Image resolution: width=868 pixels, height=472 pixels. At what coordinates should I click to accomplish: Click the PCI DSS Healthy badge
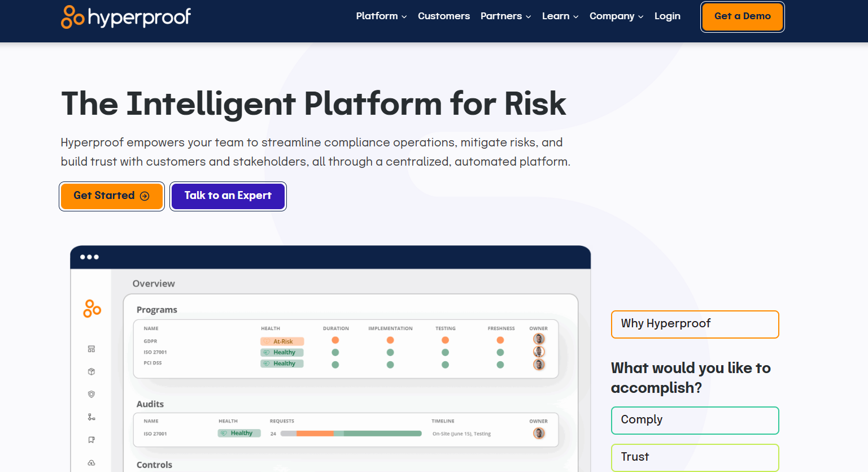pyautogui.click(x=282, y=363)
